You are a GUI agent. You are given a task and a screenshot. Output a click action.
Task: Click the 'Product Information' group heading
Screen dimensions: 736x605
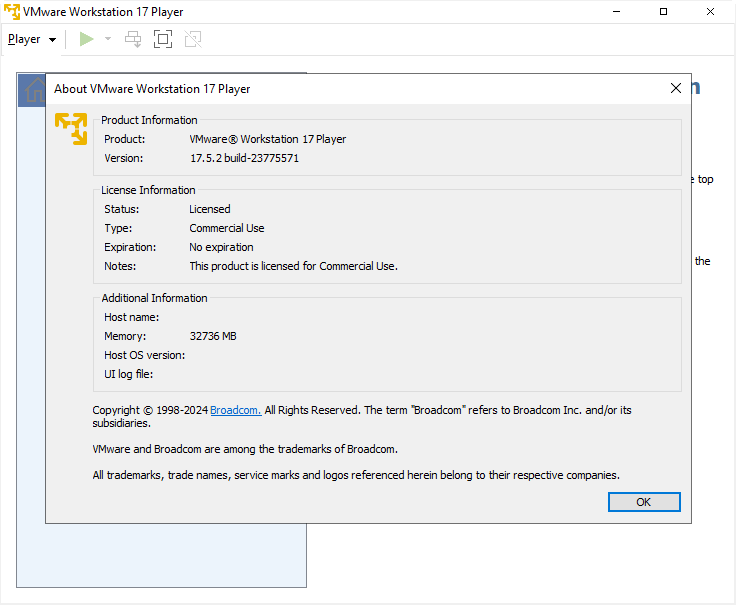(149, 120)
